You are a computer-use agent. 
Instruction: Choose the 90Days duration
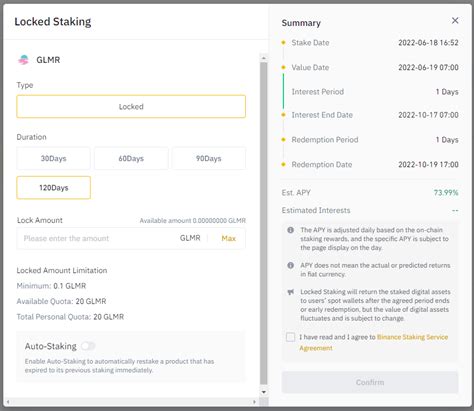(209, 158)
